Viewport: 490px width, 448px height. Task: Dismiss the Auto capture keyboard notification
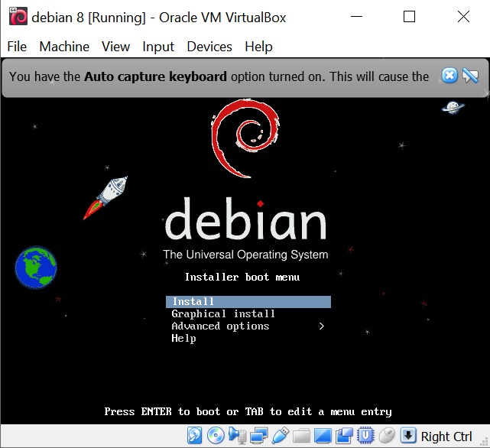[x=449, y=76]
